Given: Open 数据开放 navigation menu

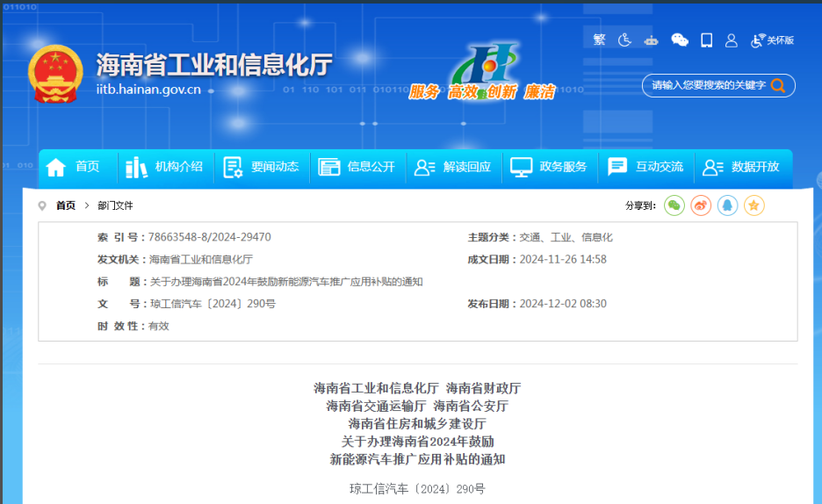Looking at the screenshot, I should [x=755, y=167].
